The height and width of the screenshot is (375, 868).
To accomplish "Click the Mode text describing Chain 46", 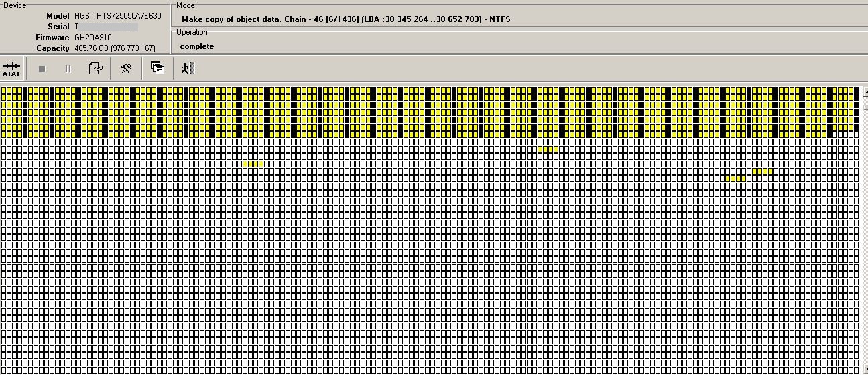I will coord(346,19).
